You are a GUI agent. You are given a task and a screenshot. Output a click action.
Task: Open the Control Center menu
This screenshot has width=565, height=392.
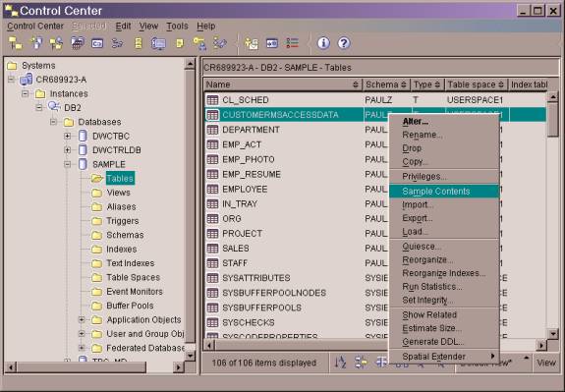click(x=35, y=27)
